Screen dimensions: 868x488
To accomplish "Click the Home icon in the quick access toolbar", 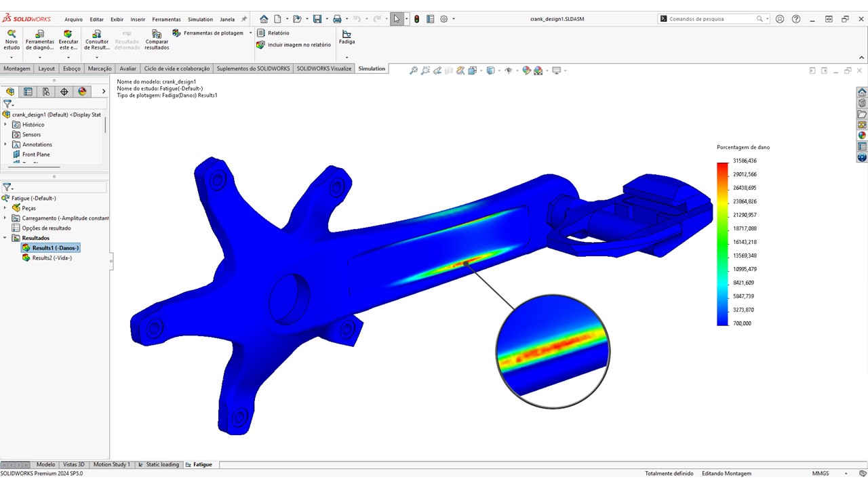I will (264, 19).
